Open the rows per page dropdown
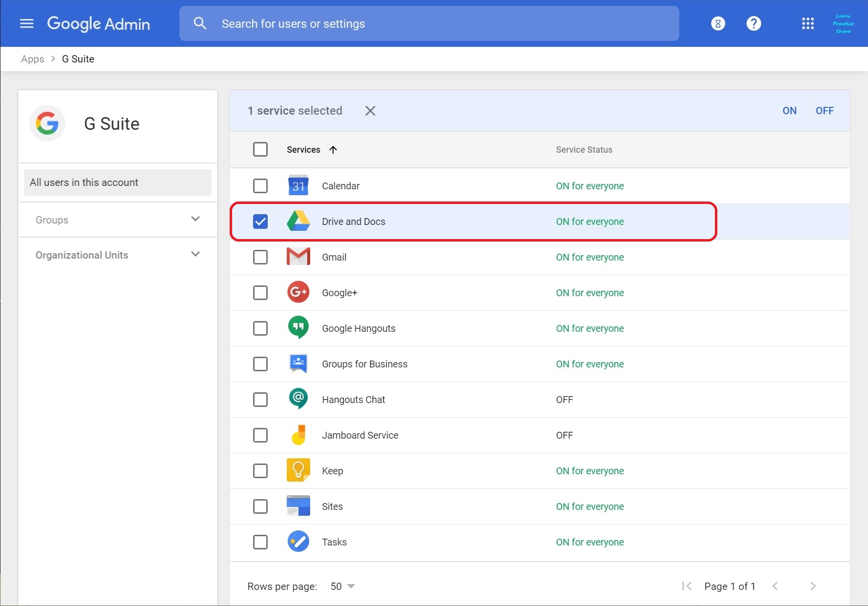Viewport: 868px width, 606px height. (343, 586)
